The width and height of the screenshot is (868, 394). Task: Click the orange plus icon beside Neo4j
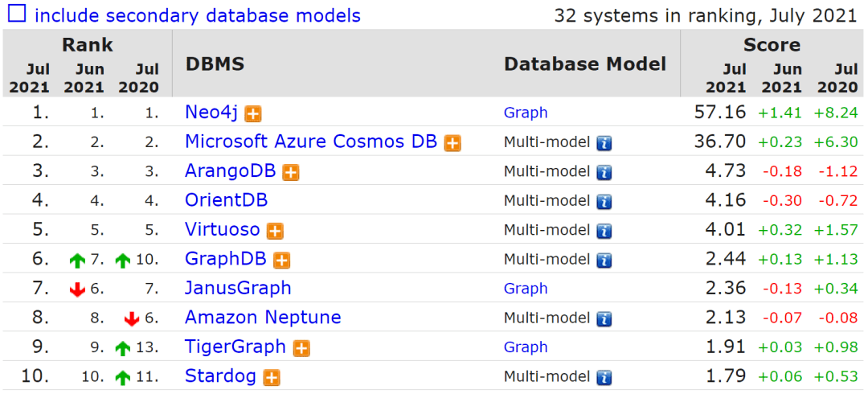253,114
